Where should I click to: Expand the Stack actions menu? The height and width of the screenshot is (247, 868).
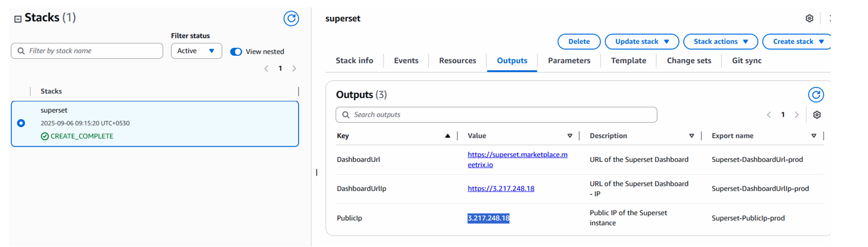(x=720, y=42)
